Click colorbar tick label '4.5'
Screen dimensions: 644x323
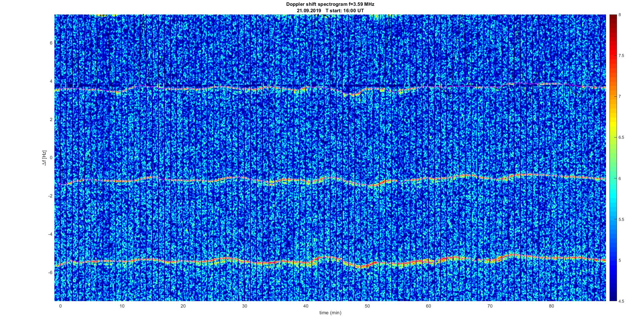tap(621, 301)
